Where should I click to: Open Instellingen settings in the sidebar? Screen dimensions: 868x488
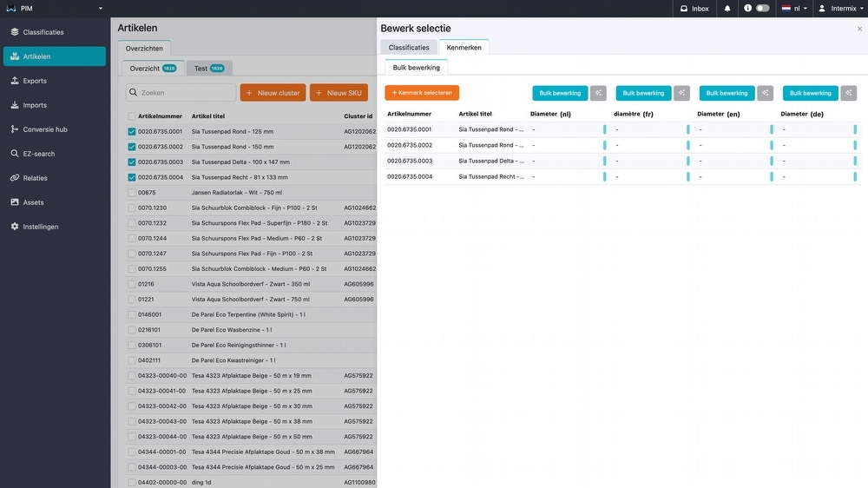41,227
